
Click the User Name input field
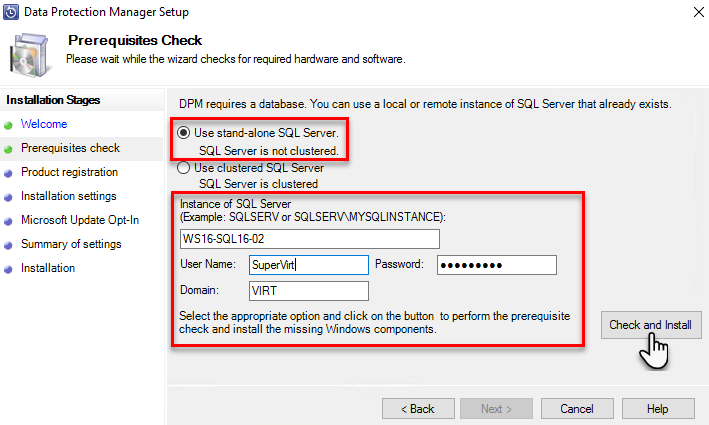pos(309,265)
